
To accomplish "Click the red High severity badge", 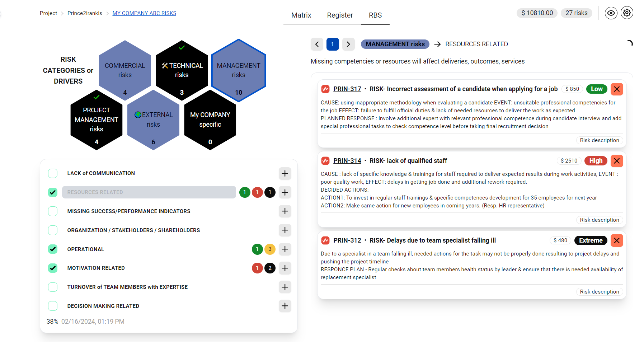I will point(596,161).
